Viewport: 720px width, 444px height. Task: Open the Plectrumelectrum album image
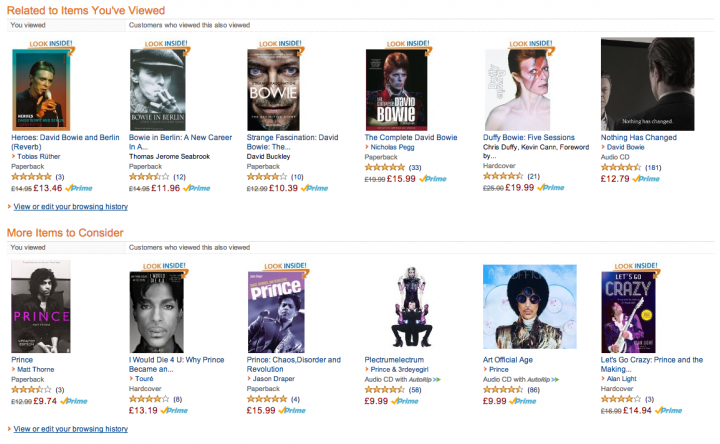click(411, 307)
